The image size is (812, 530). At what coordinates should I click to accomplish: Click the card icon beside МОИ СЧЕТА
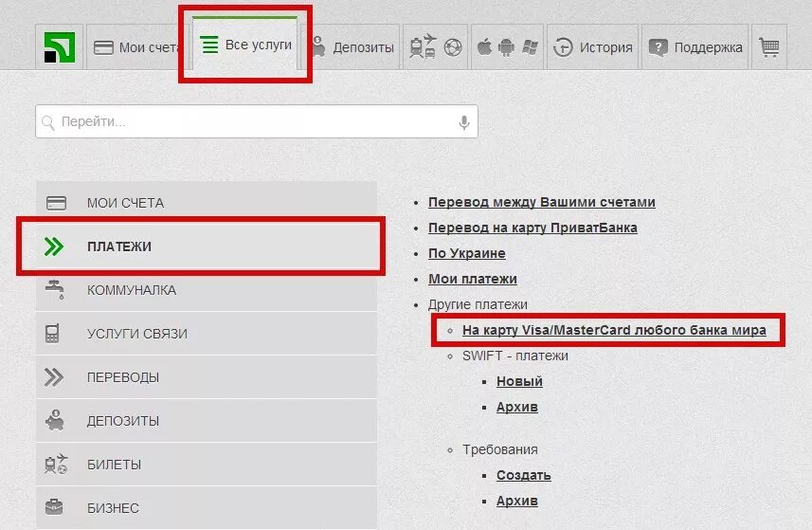[x=56, y=203]
